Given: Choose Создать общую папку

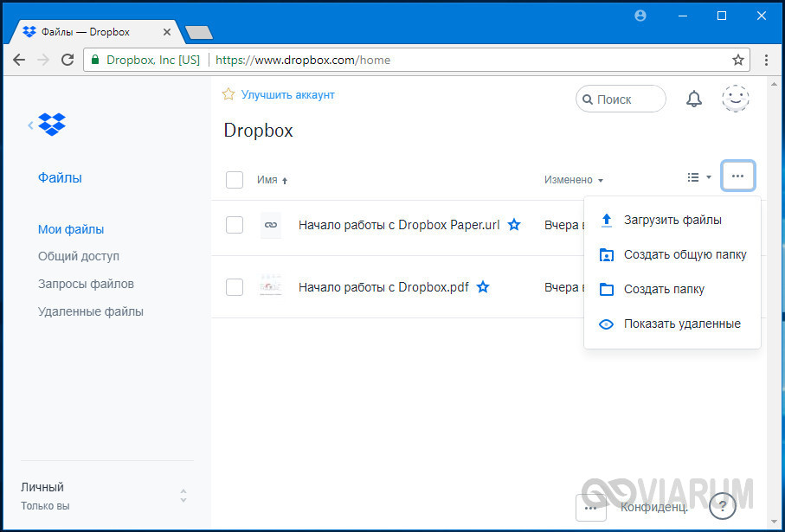Looking at the screenshot, I should pos(672,254).
